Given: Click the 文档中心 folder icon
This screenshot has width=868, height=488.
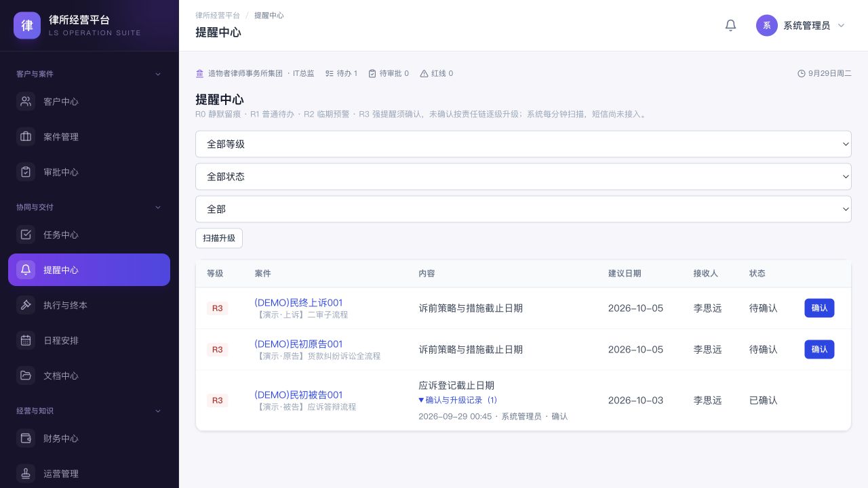Looking at the screenshot, I should click(26, 375).
